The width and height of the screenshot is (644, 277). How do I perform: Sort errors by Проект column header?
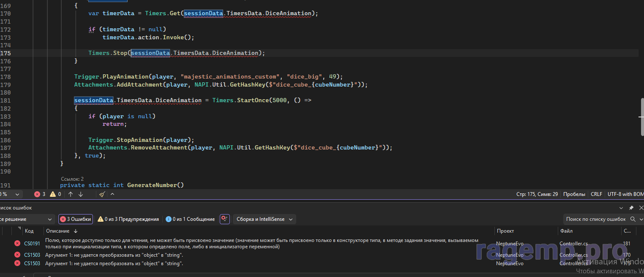point(505,231)
